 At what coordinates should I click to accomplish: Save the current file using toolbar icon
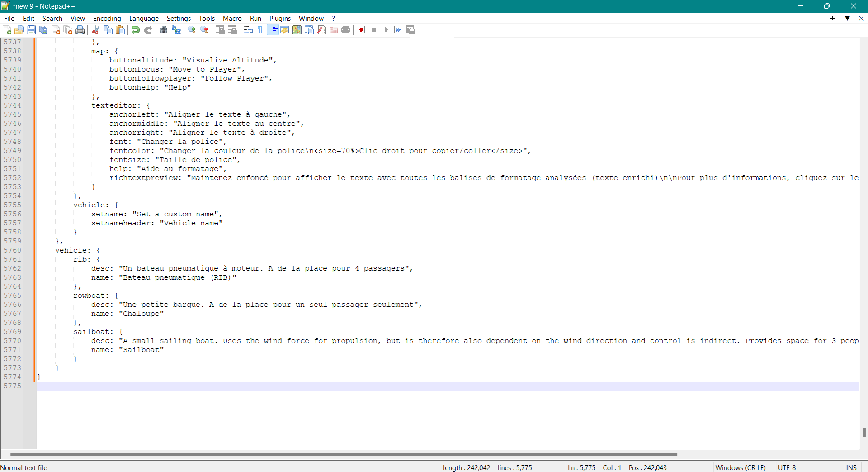coord(31,30)
